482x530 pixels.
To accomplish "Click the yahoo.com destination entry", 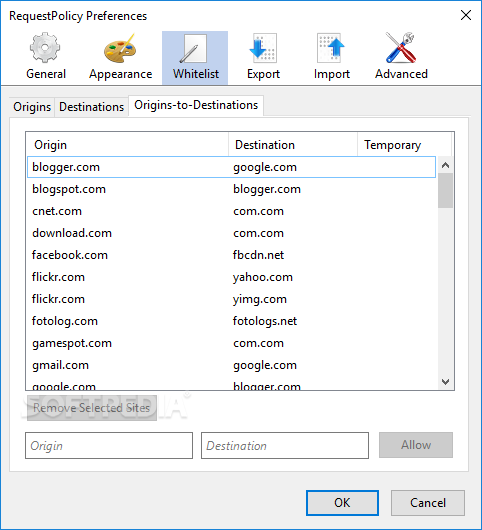I will click(x=263, y=278).
